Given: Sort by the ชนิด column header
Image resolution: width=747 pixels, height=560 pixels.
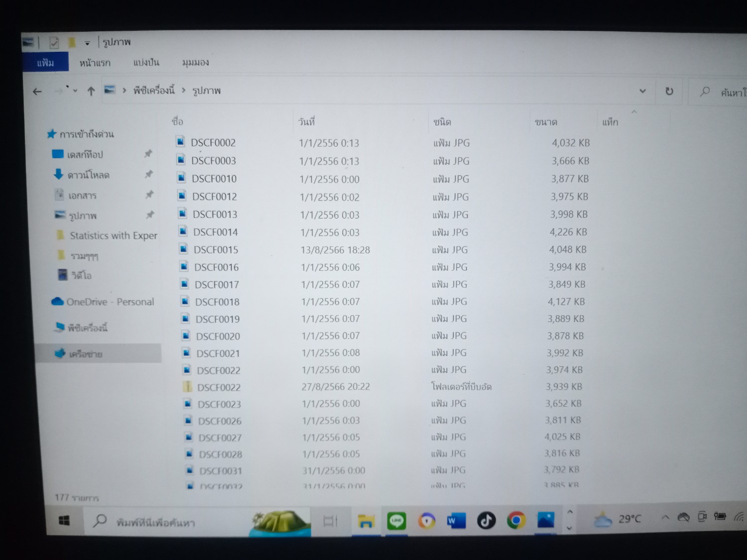Looking at the screenshot, I should point(442,122).
